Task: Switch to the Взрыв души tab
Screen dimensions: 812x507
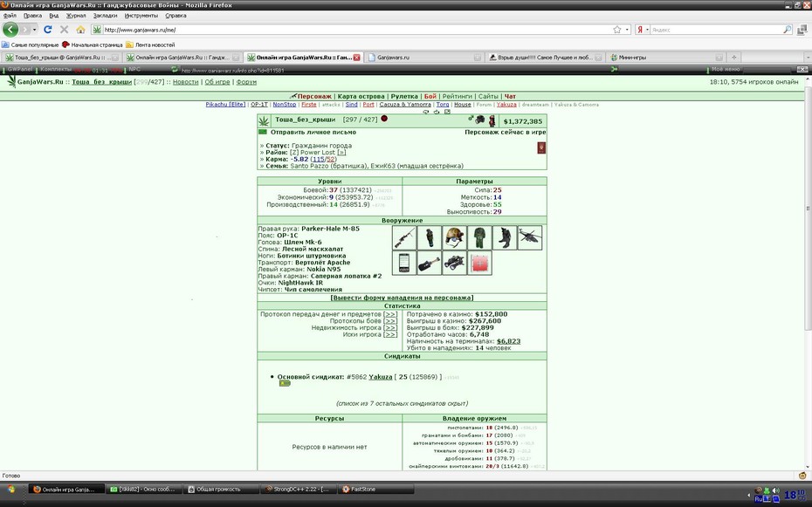Action: pyautogui.click(x=545, y=58)
